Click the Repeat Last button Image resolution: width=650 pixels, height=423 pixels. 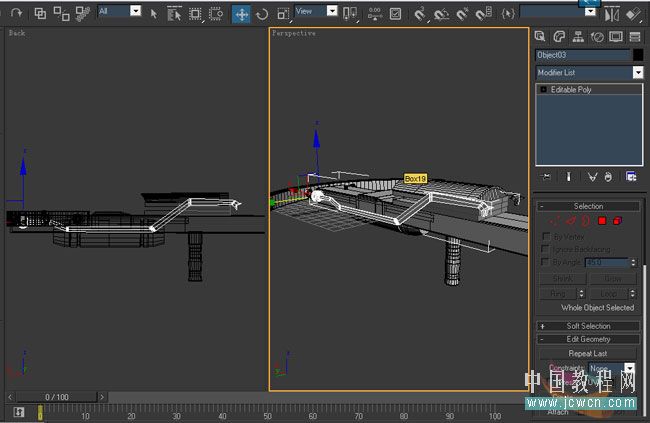click(588, 354)
